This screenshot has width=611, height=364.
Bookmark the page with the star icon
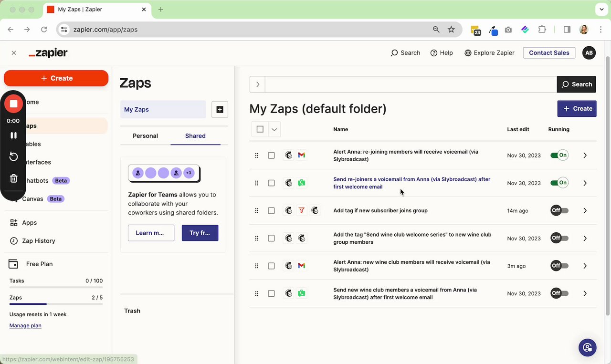tap(451, 30)
